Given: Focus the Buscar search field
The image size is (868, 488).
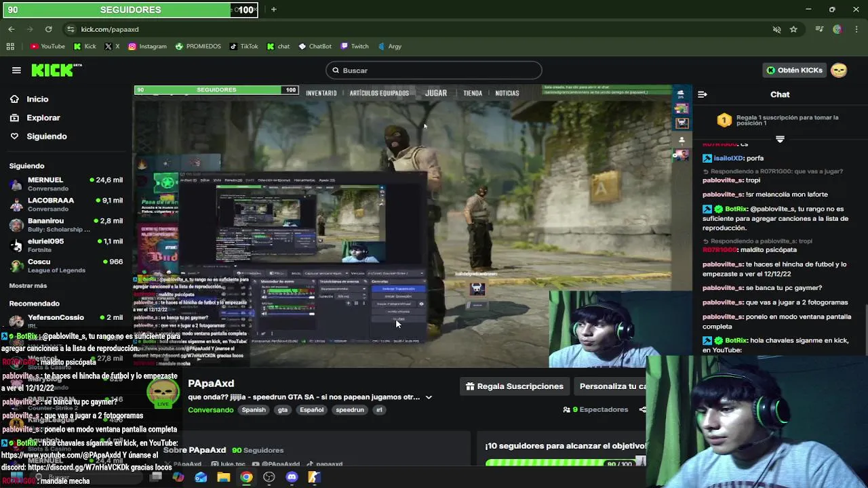Looking at the screenshot, I should (x=433, y=70).
